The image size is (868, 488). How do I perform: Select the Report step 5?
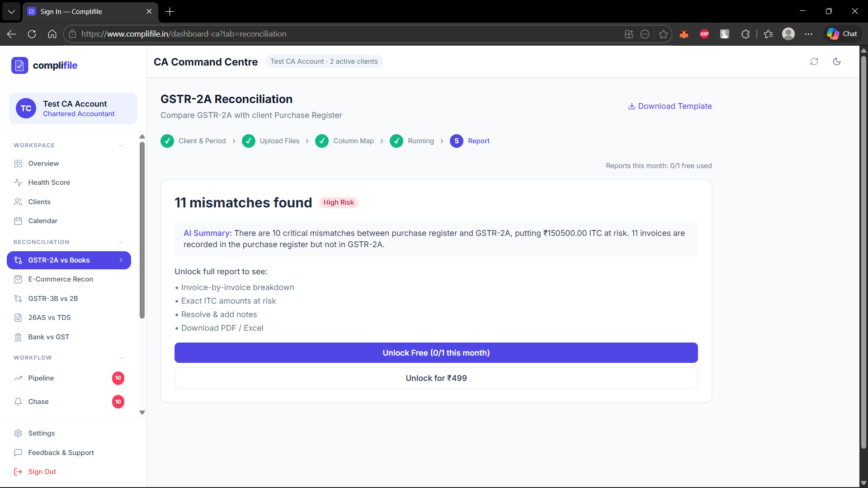coord(470,141)
